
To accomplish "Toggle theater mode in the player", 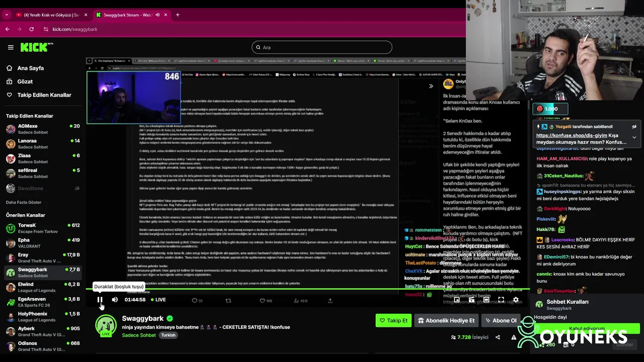I will 486,300.
